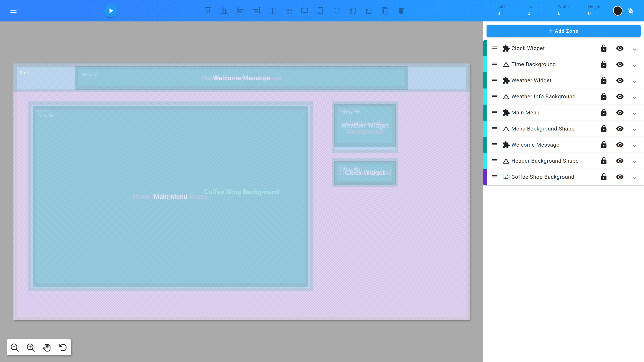This screenshot has height=362, width=644.
Task: Click the align right edges icon
Action: pos(256,11)
